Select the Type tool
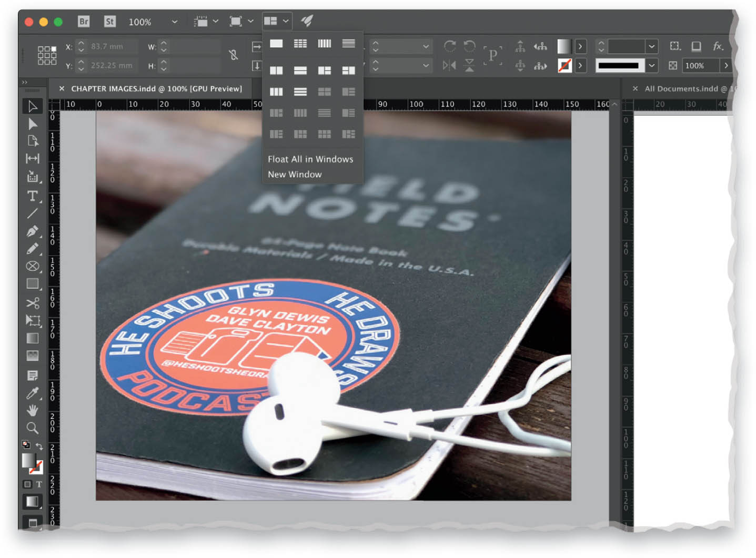Viewport: 756px width, 558px height. pos(33,196)
